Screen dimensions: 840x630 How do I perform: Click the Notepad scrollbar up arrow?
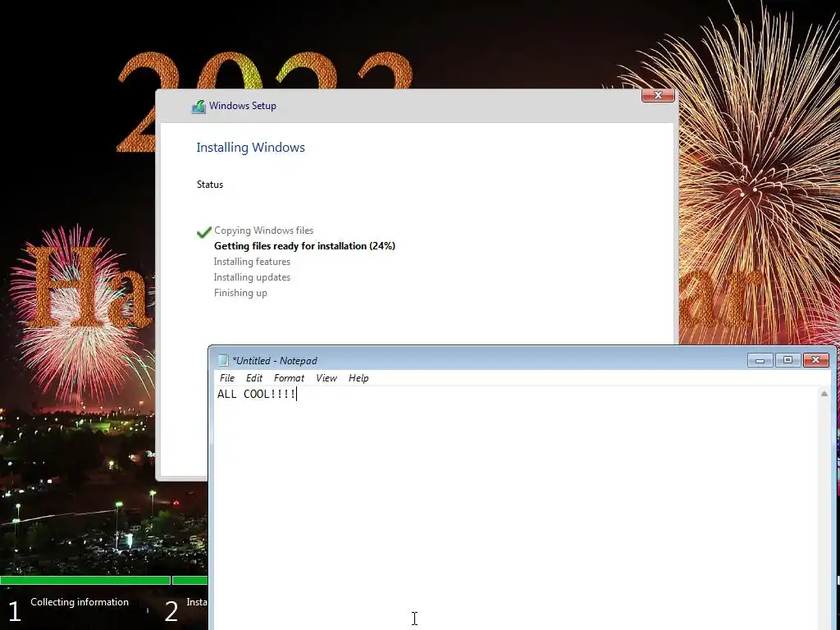pos(824,394)
